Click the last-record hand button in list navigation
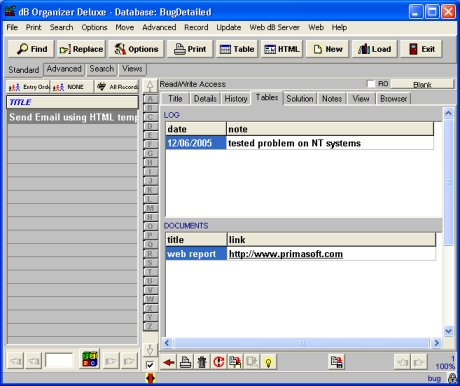 coord(129,361)
